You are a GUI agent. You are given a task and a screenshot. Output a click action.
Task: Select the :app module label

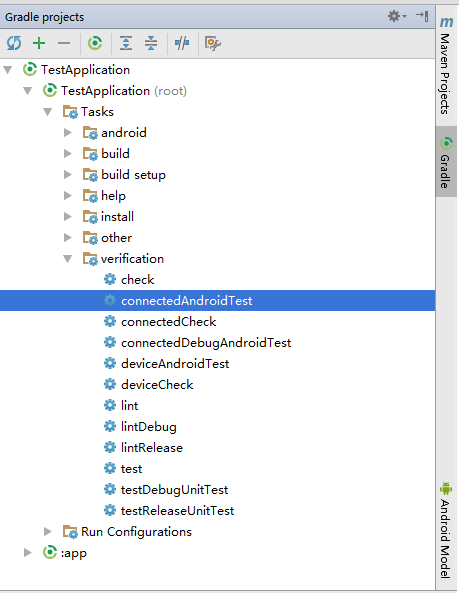coord(74,553)
